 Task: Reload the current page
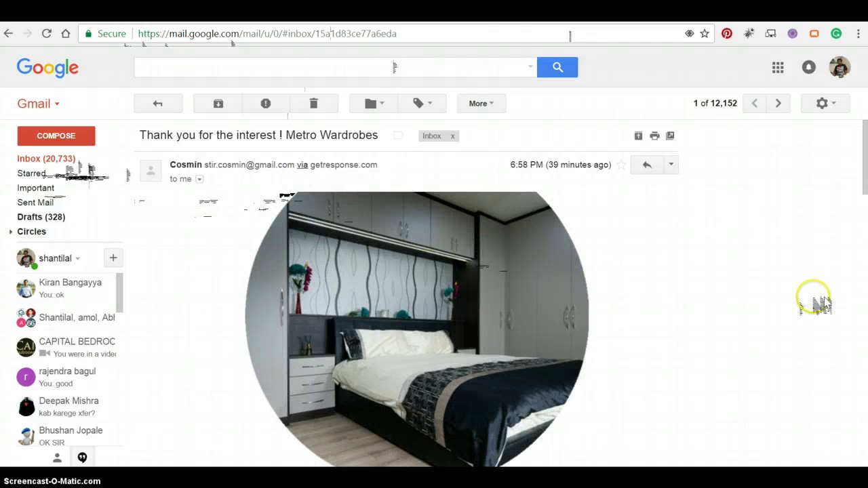tap(46, 33)
